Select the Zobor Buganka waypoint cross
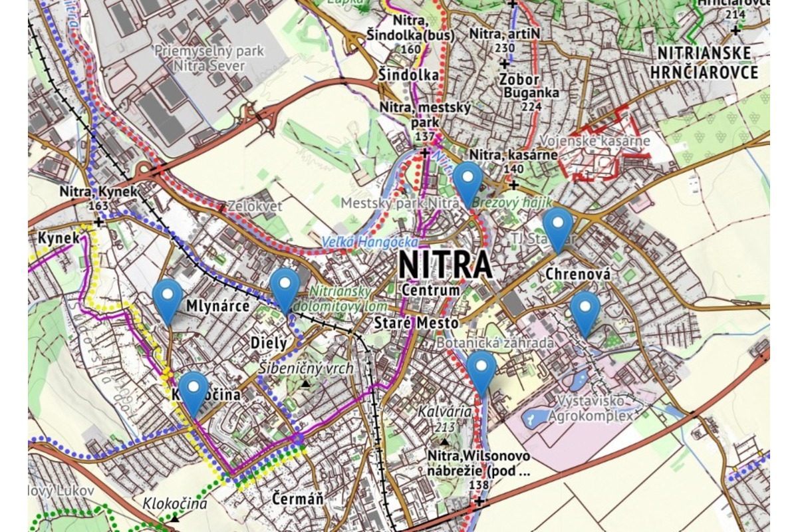The width and height of the screenshot is (798, 532). tap(505, 64)
